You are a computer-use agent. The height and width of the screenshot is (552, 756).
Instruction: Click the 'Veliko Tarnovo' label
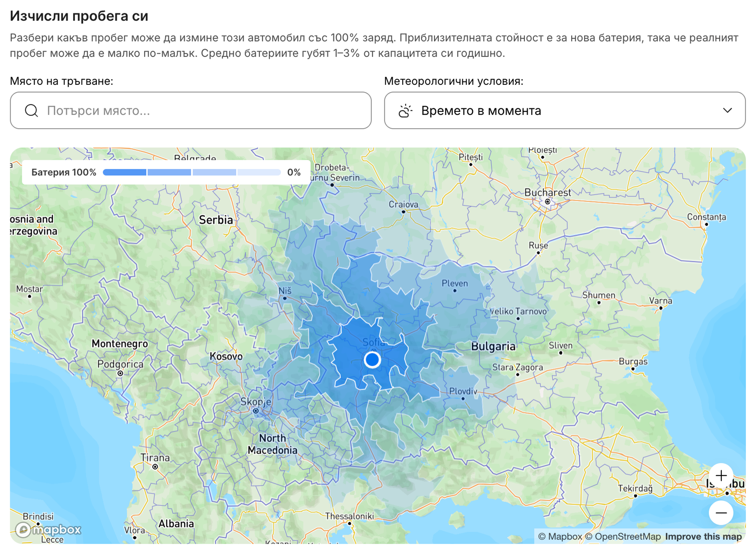518,311
